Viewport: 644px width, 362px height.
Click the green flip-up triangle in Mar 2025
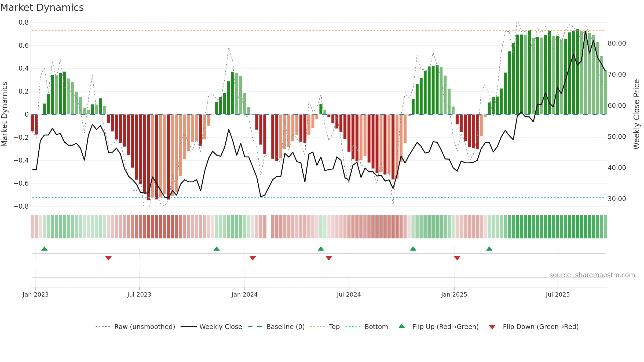(x=489, y=249)
